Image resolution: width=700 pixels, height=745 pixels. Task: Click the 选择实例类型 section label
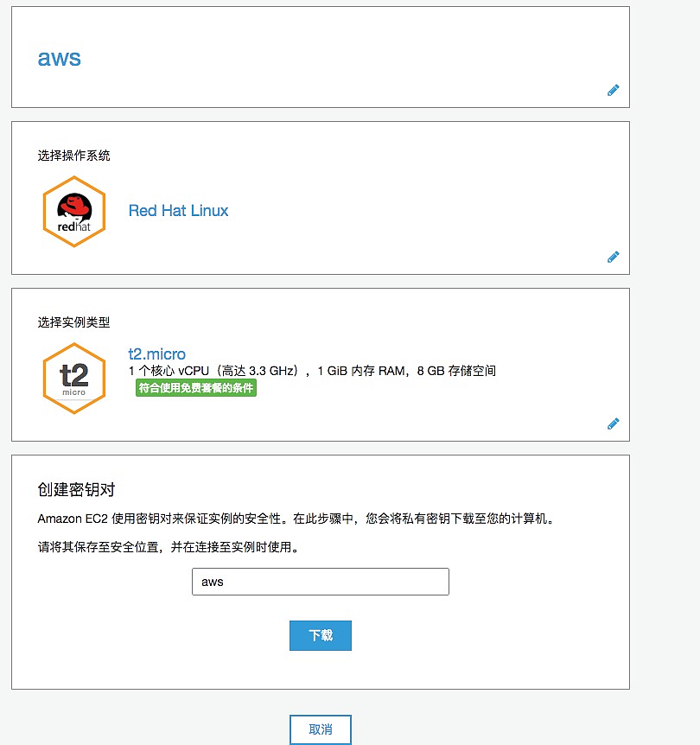point(73,322)
